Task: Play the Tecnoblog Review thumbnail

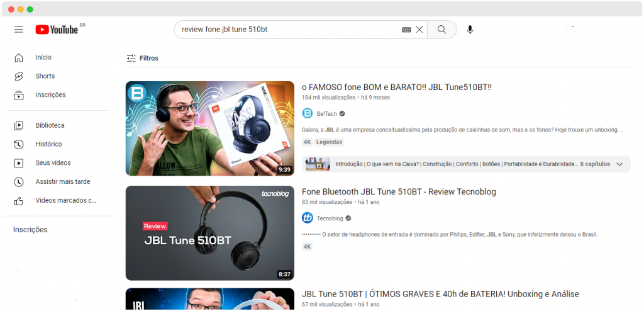Action: pos(210,233)
